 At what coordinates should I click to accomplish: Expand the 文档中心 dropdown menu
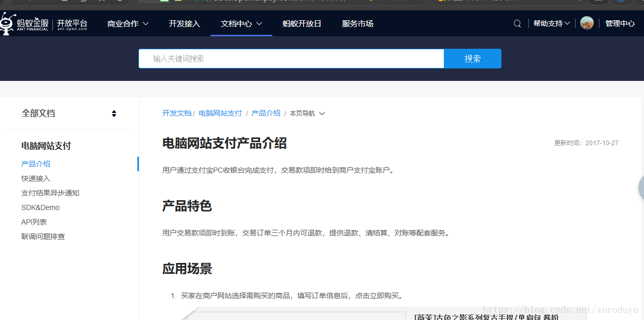(241, 24)
